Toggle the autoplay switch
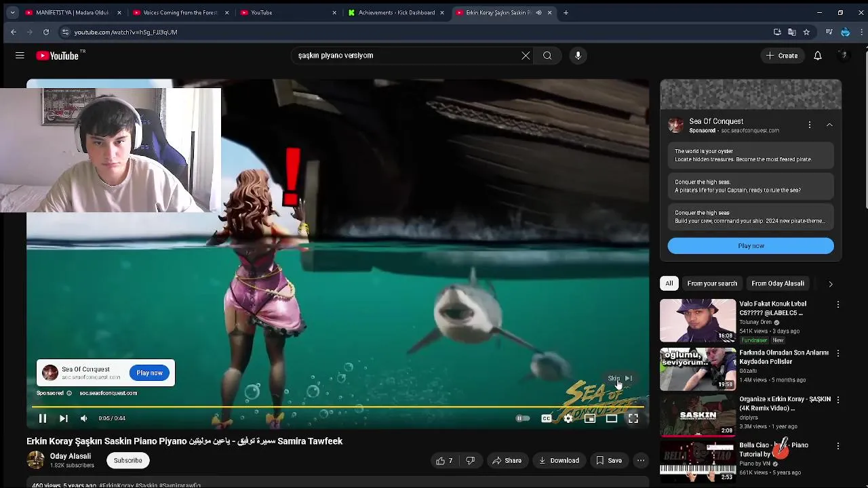The image size is (868, 488). click(x=523, y=418)
